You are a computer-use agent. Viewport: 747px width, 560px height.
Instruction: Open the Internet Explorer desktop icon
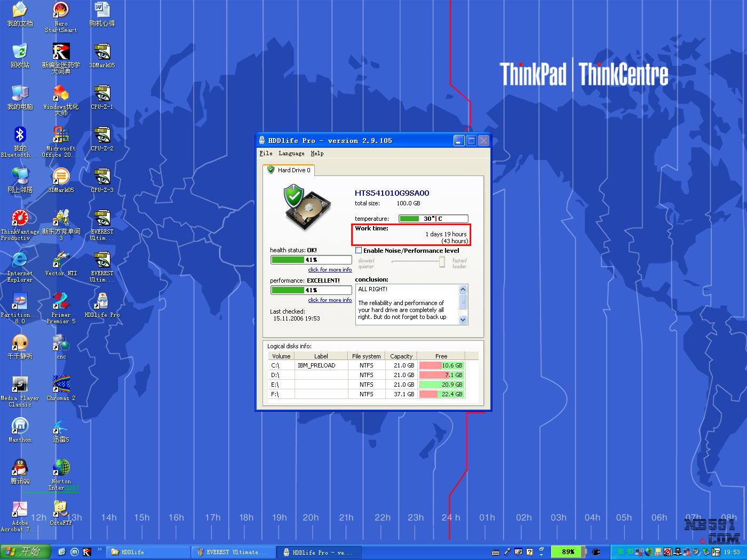[20, 260]
